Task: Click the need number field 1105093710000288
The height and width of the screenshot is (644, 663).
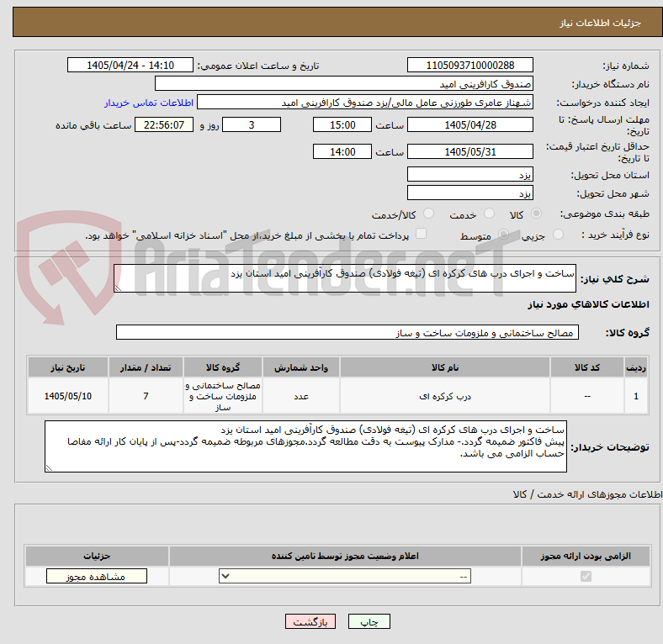Action: 470,66
